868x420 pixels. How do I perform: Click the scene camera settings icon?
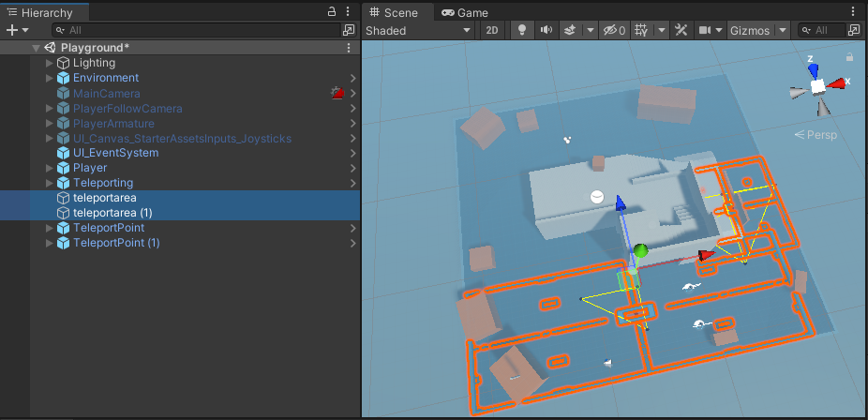click(705, 30)
